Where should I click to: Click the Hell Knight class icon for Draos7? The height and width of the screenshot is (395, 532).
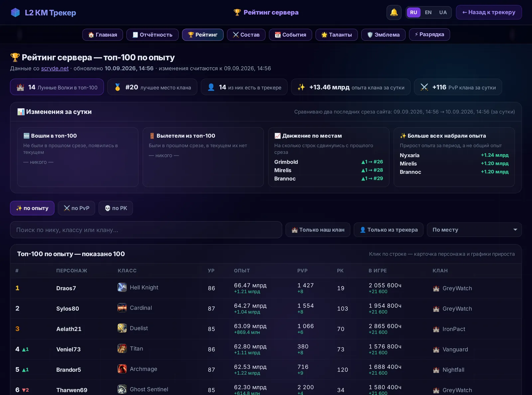click(122, 287)
